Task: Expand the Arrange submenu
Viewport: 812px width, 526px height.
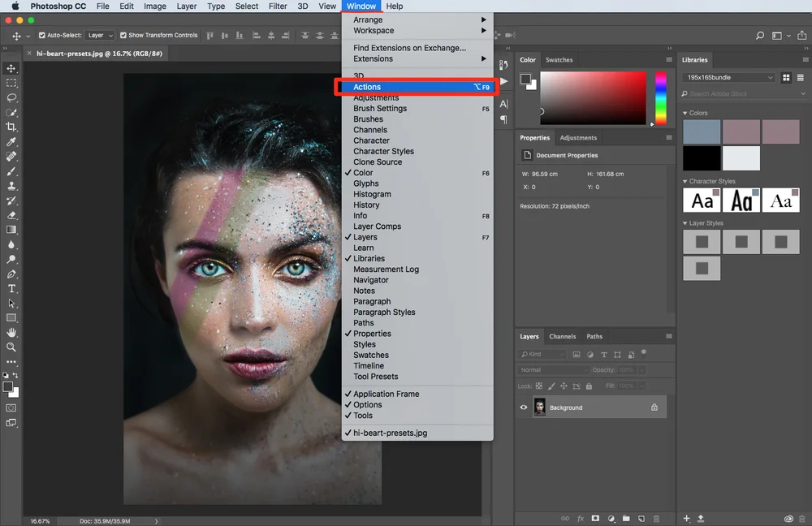Action: [417, 19]
